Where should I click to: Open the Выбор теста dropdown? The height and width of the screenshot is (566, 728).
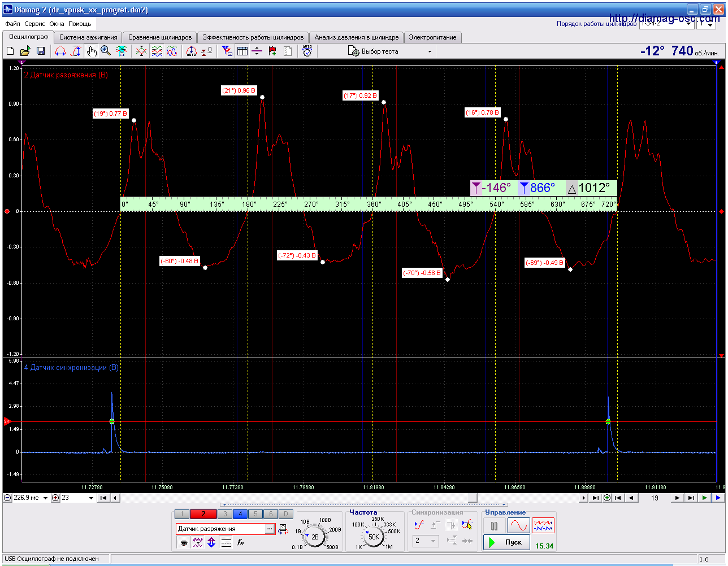click(x=391, y=51)
